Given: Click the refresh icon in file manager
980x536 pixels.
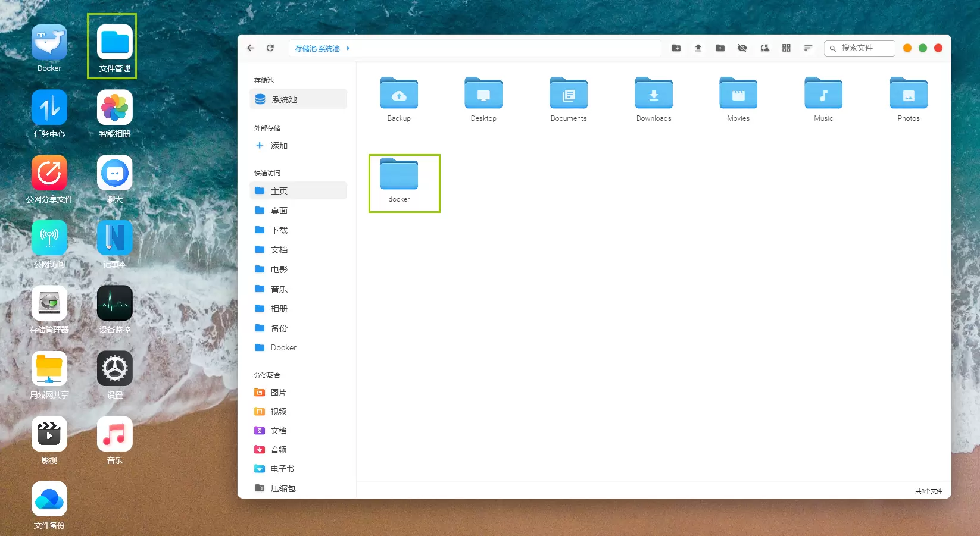Looking at the screenshot, I should tap(270, 48).
